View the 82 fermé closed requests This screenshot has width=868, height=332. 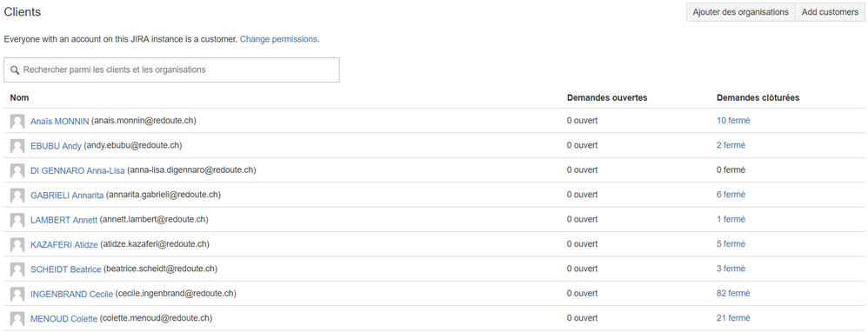tap(733, 293)
